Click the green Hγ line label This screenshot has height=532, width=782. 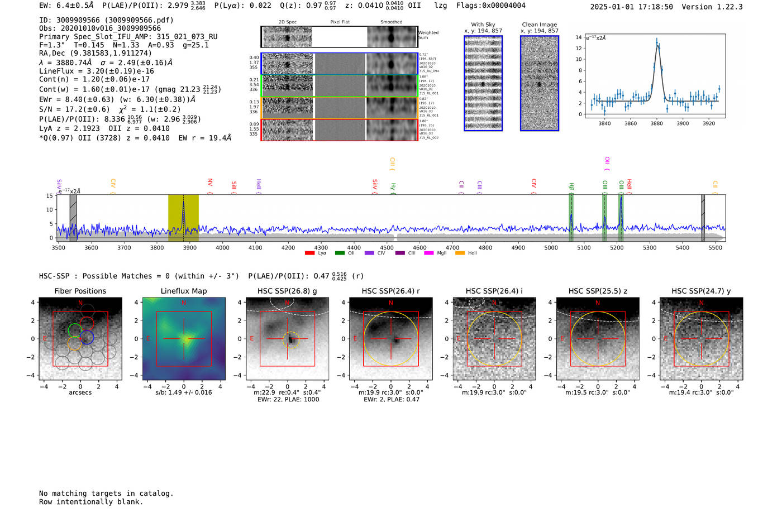pos(393,188)
